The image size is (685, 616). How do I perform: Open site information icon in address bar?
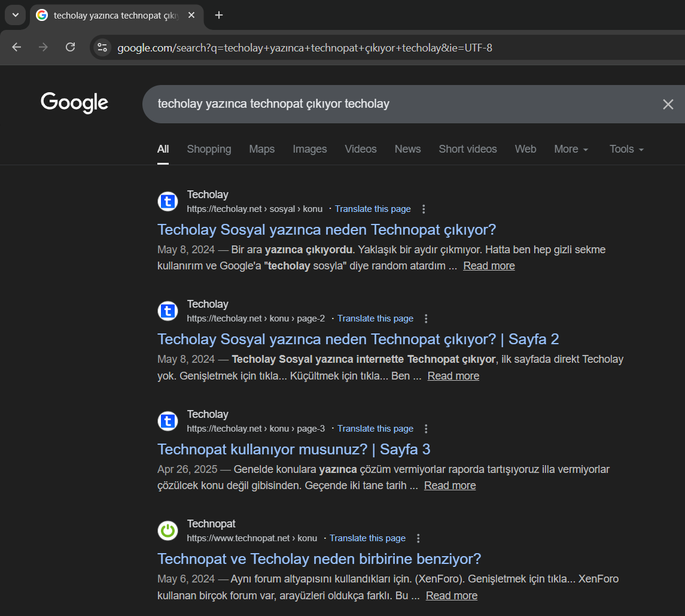point(102,47)
